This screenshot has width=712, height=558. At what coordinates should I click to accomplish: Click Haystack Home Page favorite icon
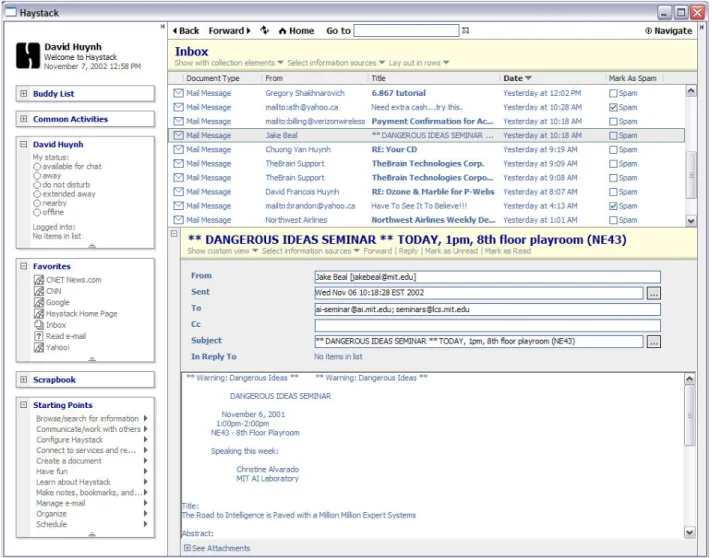click(x=39, y=314)
